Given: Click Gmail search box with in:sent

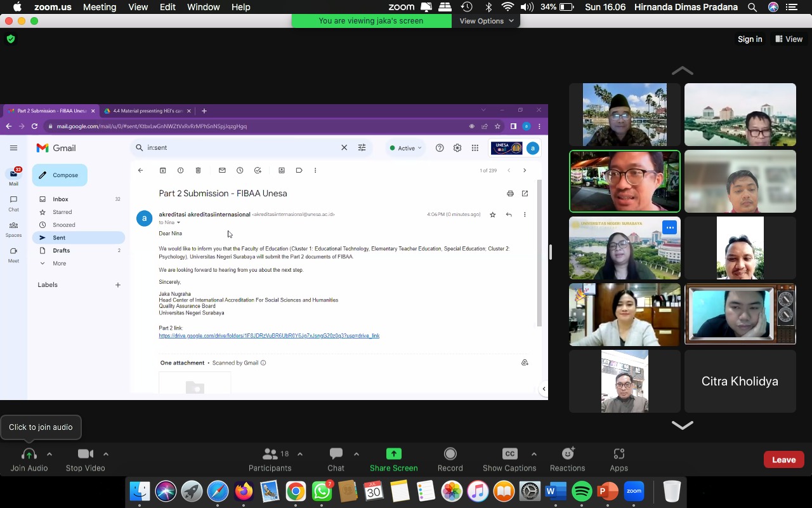Looking at the screenshot, I should point(241,148).
